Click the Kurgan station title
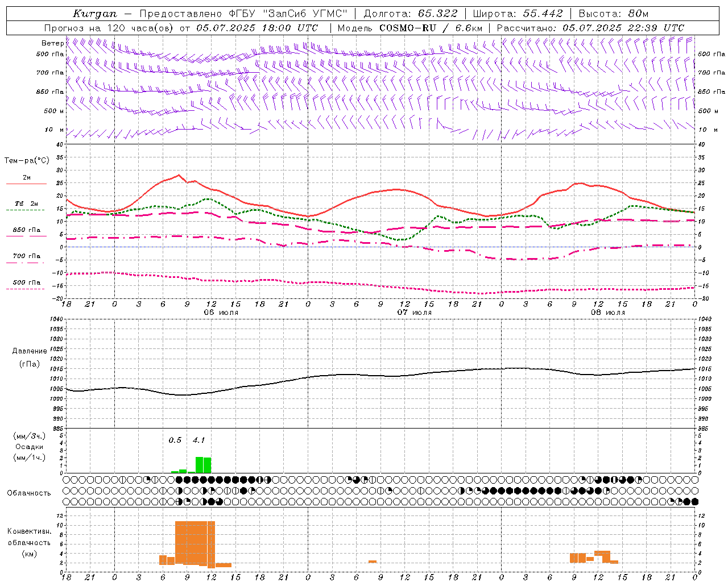728x582 pixels. tap(95, 14)
